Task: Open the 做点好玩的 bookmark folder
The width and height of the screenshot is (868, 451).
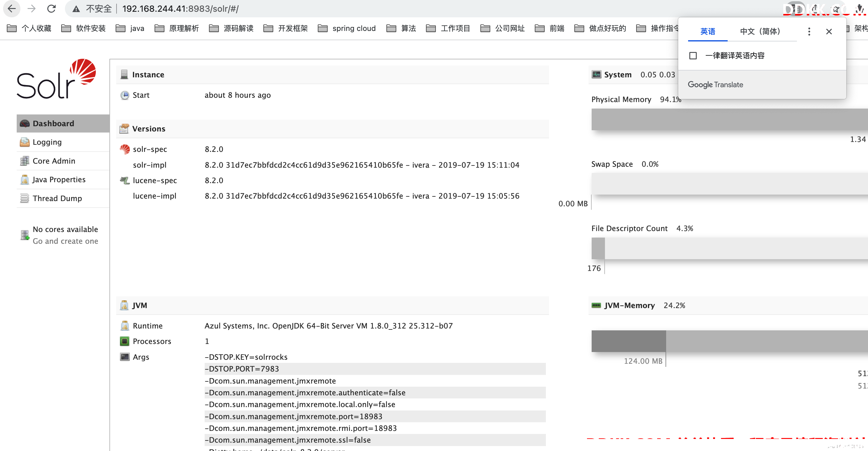Action: (600, 28)
